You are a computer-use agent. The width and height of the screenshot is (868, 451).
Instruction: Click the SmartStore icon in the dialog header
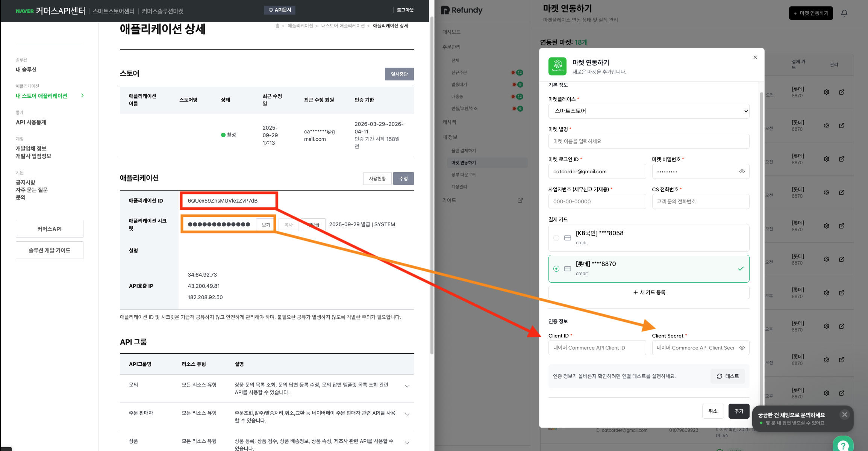pos(557,66)
